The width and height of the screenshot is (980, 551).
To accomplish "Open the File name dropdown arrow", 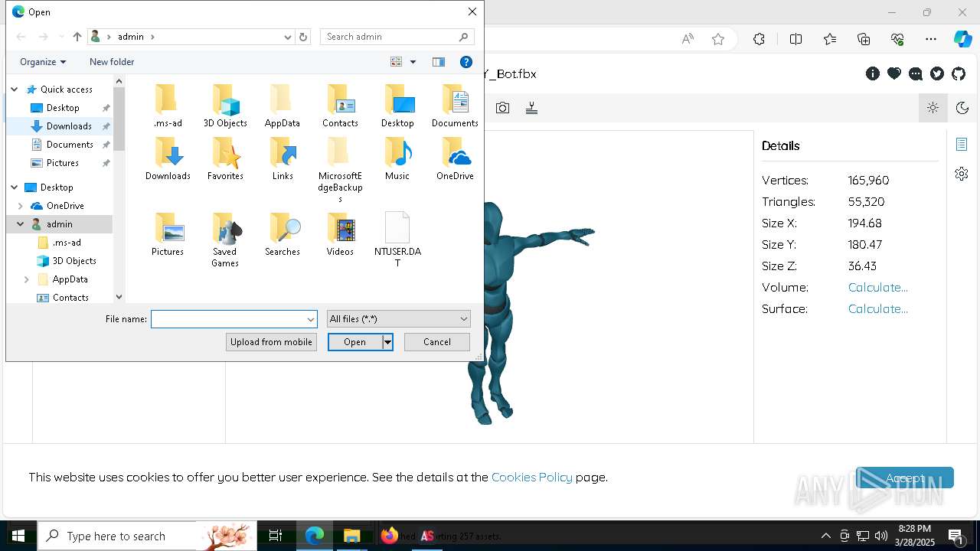I will pyautogui.click(x=310, y=319).
